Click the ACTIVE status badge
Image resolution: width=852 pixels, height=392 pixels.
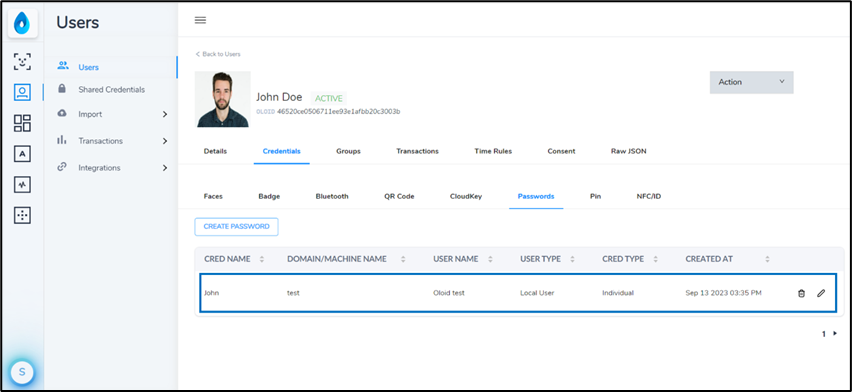[329, 98]
